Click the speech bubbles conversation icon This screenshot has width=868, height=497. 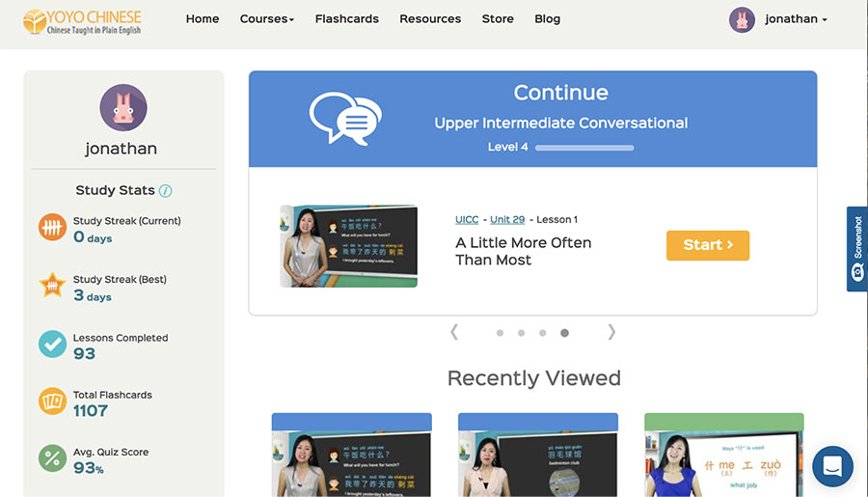coord(345,119)
